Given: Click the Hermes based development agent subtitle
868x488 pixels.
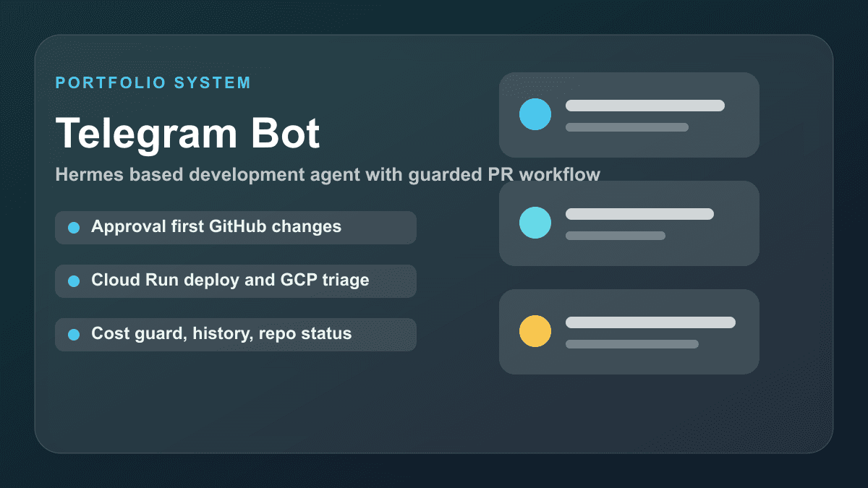Looking at the screenshot, I should 328,174.
